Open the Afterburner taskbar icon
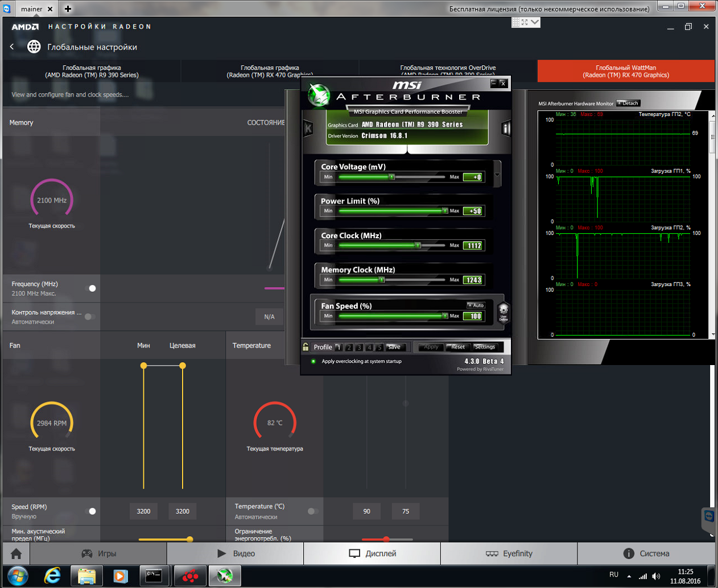This screenshot has width=718, height=588. 225,576
